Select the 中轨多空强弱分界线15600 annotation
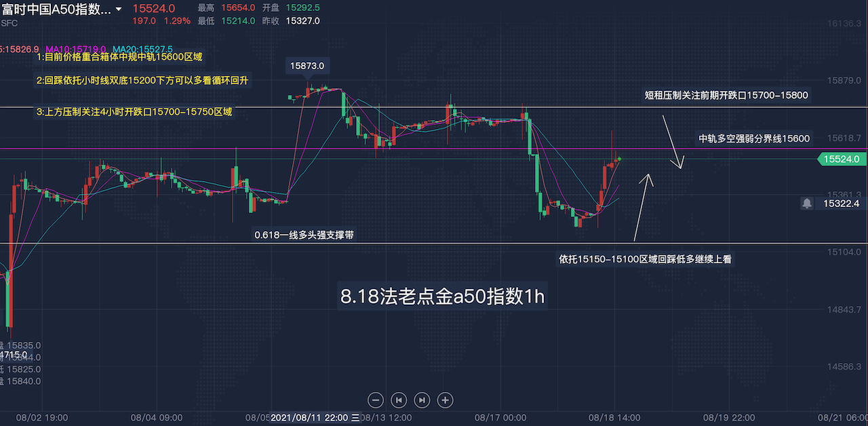 click(x=754, y=138)
